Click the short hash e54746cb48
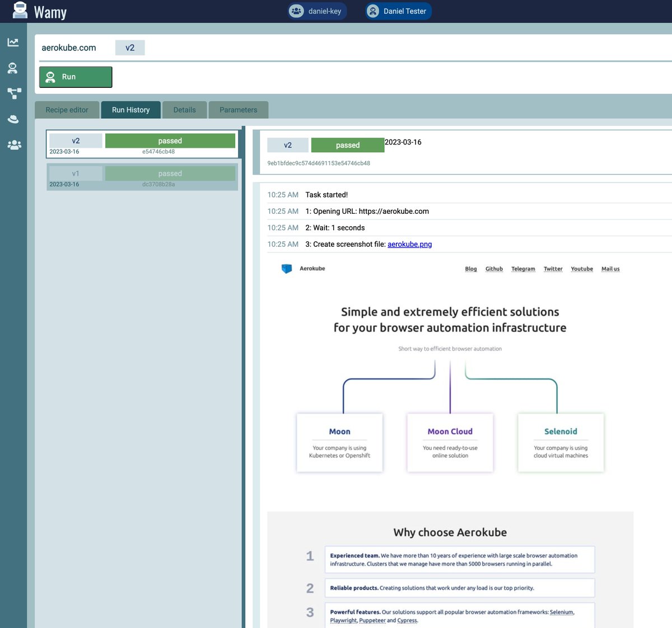Screen dimensions: 672x628 158,152
